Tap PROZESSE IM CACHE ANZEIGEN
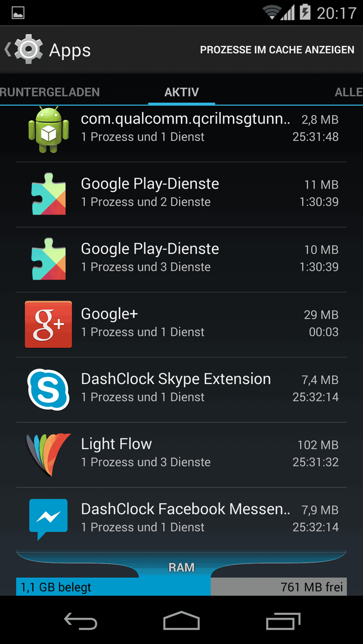Screen dimensions: 363x644 point(277,49)
